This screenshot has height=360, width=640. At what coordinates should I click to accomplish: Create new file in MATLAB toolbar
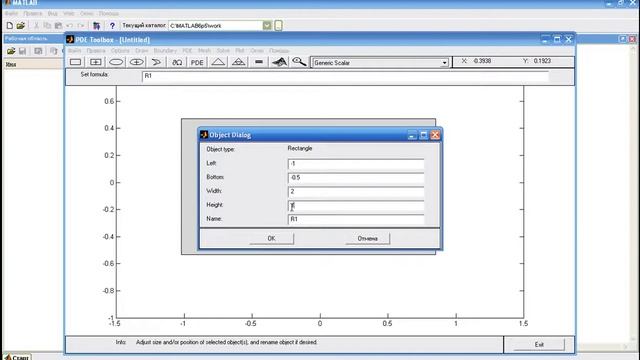(x=10, y=26)
